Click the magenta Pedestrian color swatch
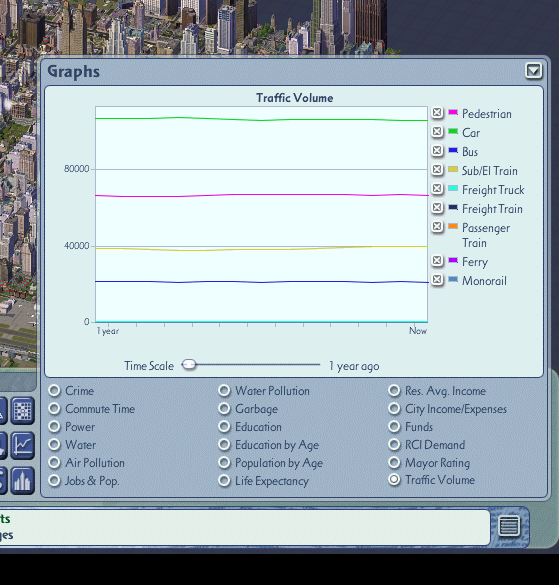Screen dimensions: 559x585 coord(453,112)
